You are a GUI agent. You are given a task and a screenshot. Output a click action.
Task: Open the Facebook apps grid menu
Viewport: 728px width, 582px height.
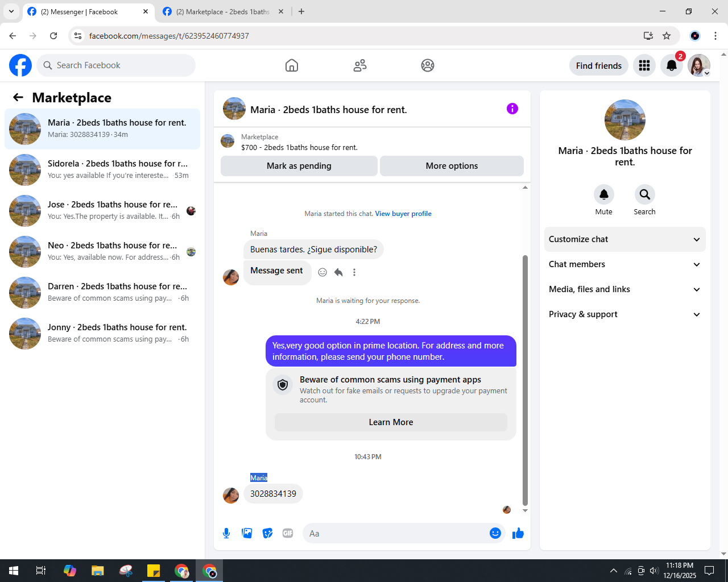(644, 65)
